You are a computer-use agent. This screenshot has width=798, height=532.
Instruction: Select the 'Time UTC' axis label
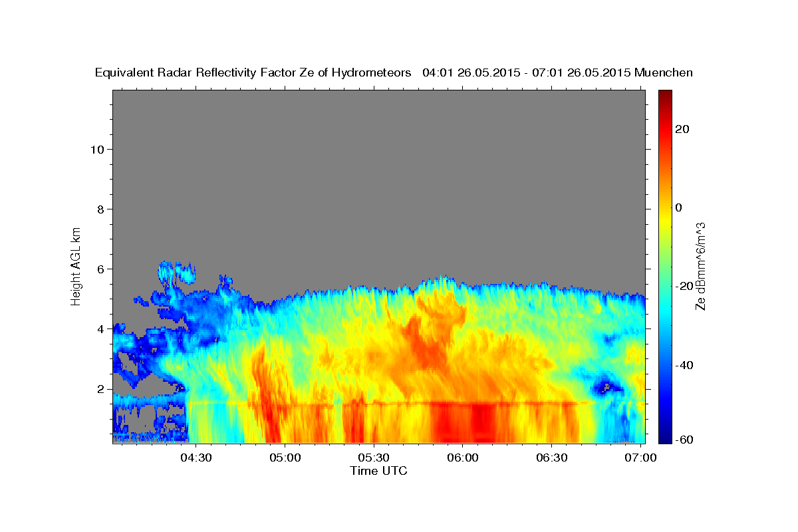(378, 471)
